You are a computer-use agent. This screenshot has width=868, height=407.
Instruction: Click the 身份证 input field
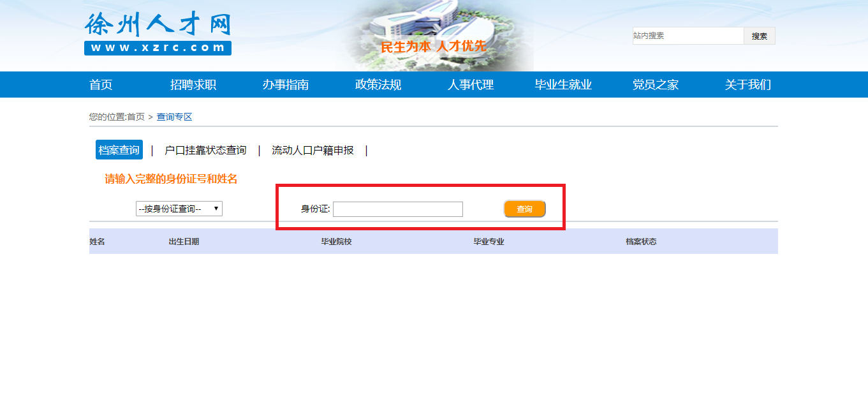[x=398, y=209]
